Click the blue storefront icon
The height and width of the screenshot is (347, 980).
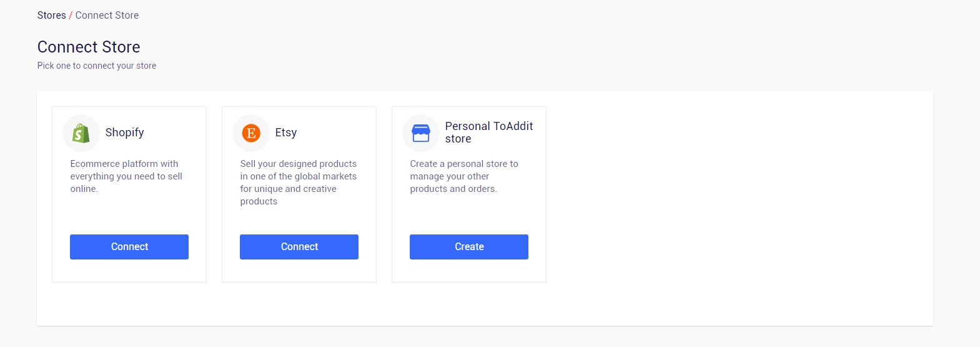click(x=421, y=133)
